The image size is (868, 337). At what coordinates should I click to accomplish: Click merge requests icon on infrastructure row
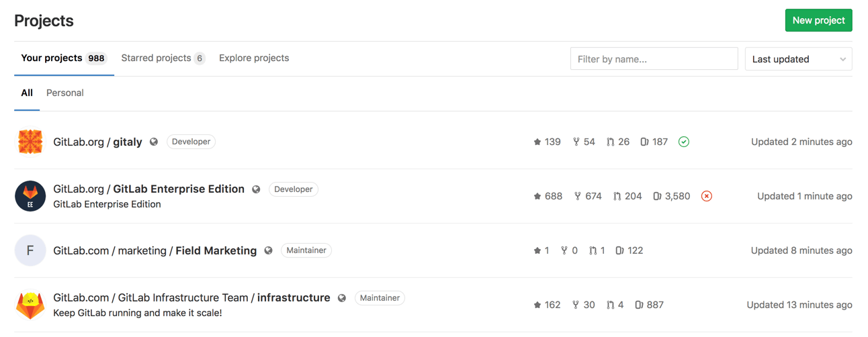point(610,305)
